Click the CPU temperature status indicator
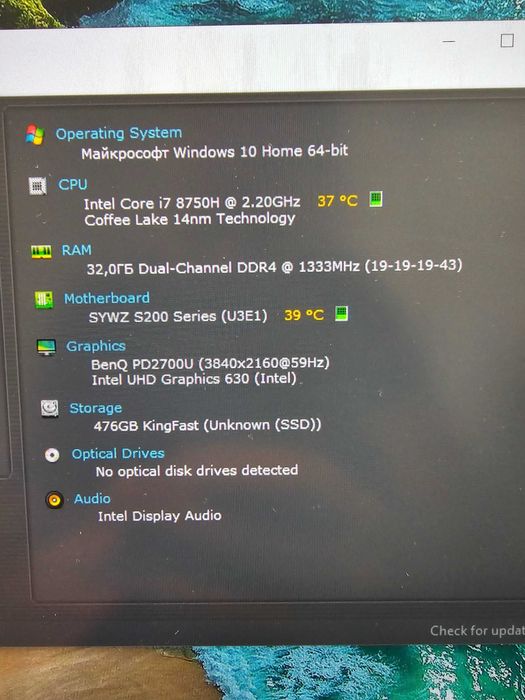This screenshot has width=525, height=700. tap(376, 199)
